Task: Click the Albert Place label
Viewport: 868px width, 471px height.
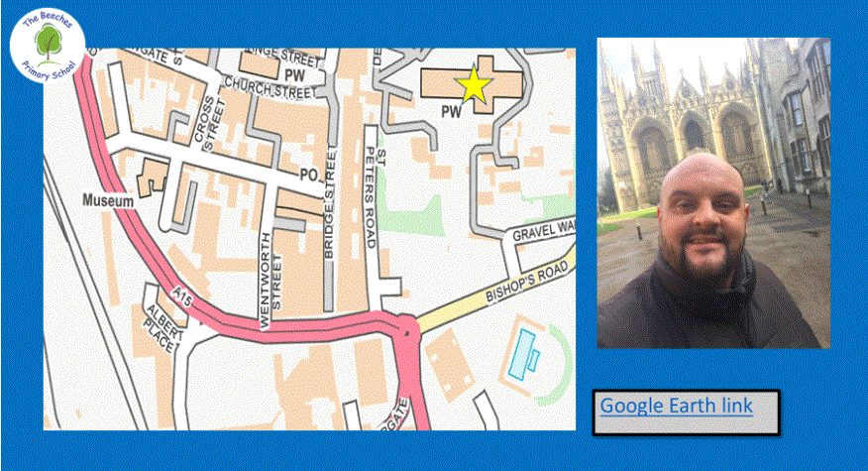Action: pyautogui.click(x=163, y=328)
